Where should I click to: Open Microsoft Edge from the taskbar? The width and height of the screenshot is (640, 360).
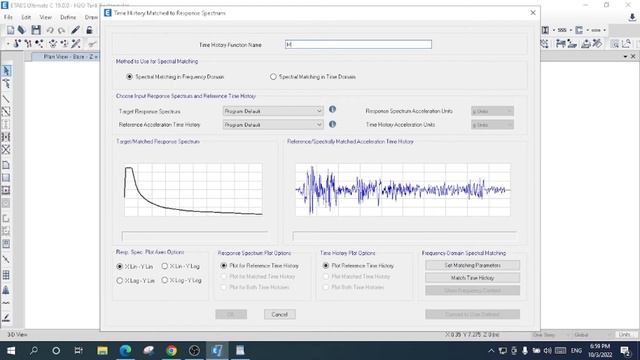click(125, 350)
